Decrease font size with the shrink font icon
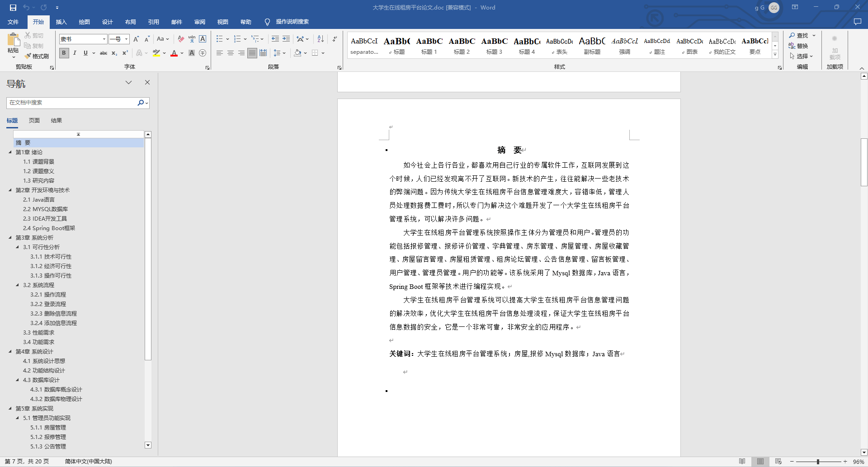 147,39
